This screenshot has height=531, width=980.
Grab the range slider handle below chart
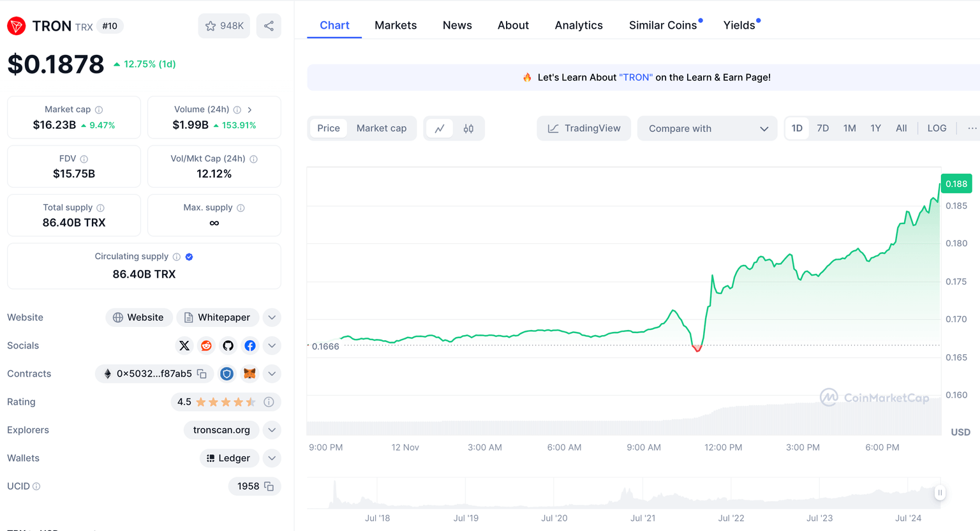click(x=939, y=493)
